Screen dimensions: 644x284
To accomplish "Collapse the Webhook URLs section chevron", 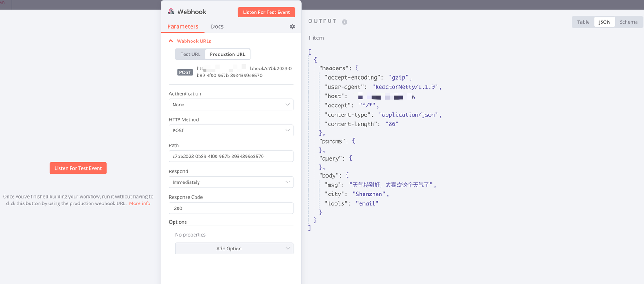I will click(170, 41).
